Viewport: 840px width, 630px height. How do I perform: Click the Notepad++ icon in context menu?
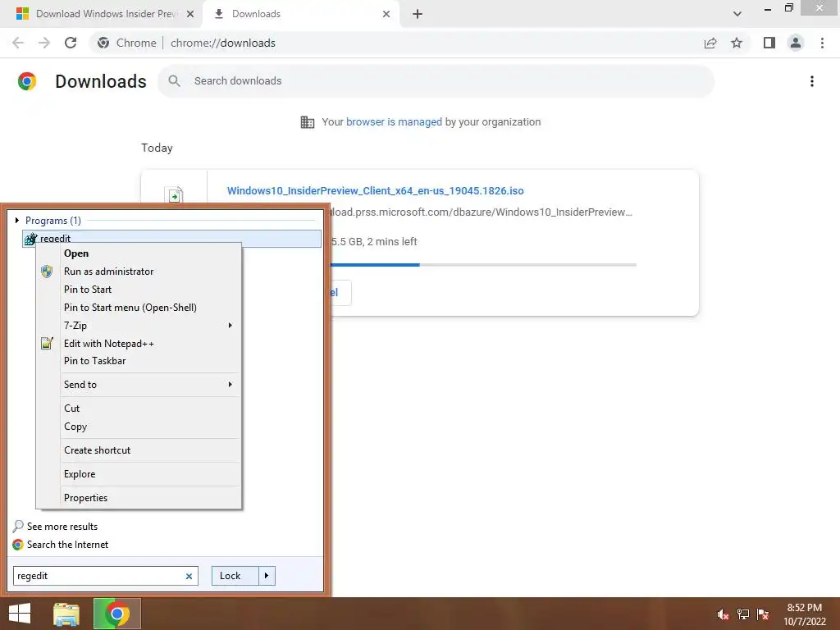click(47, 344)
